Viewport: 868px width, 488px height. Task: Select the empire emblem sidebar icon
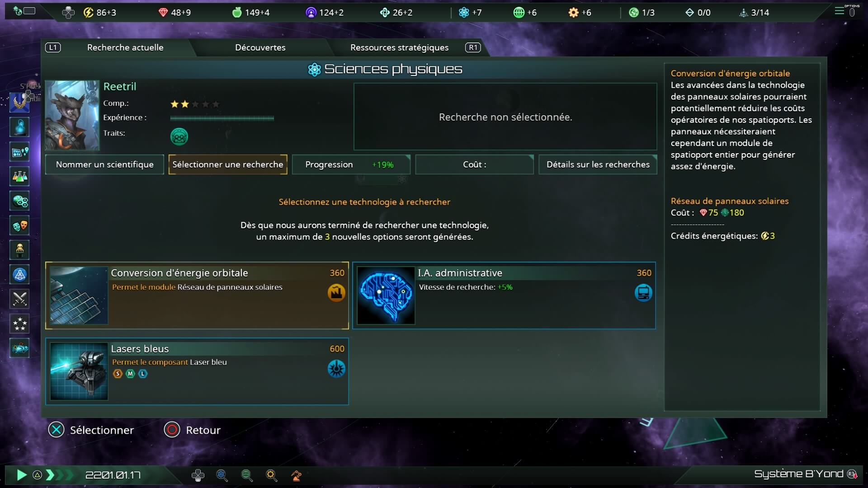click(19, 103)
